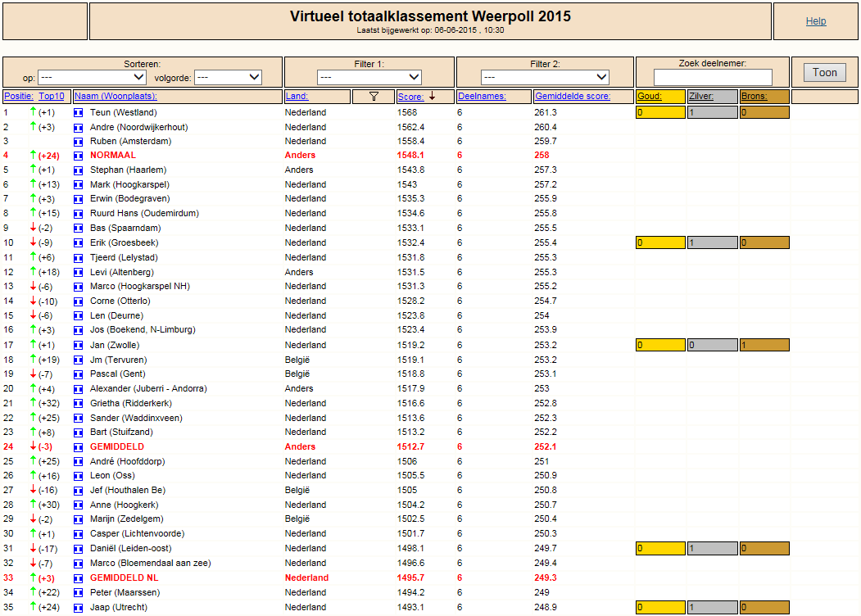
Task: Focus the Zoek deelnemer search field
Action: 713,77
